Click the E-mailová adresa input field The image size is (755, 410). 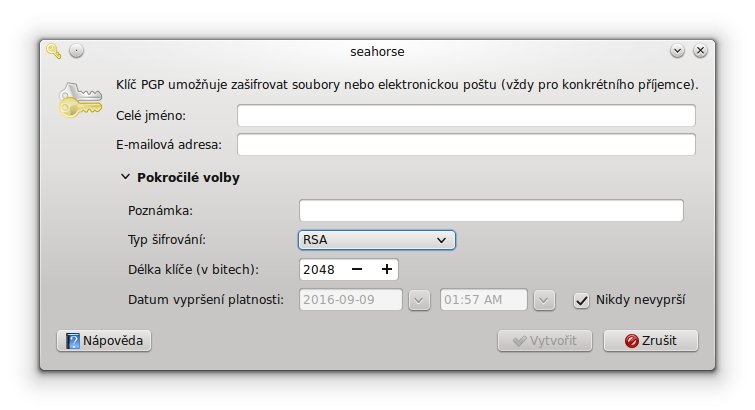[466, 145]
